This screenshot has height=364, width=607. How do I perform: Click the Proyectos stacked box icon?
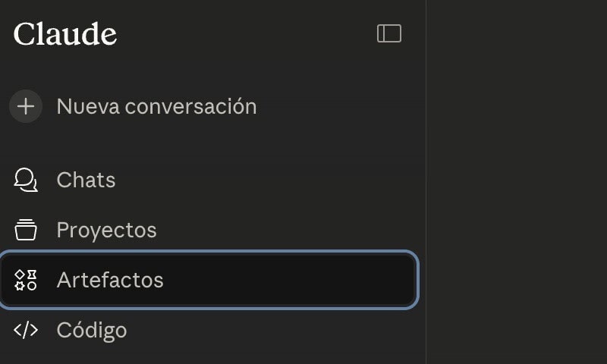point(26,230)
